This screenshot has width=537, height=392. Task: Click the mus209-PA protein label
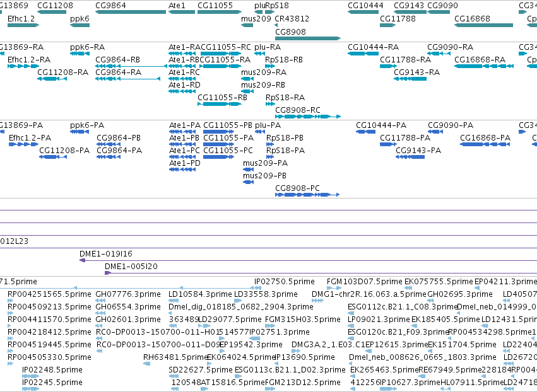[x=265, y=163]
